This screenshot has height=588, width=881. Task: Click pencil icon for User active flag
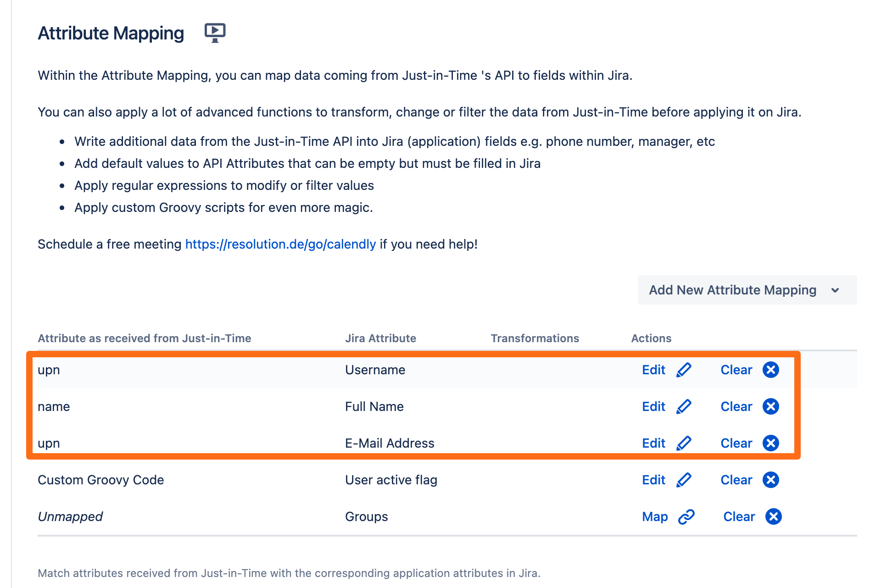click(684, 480)
